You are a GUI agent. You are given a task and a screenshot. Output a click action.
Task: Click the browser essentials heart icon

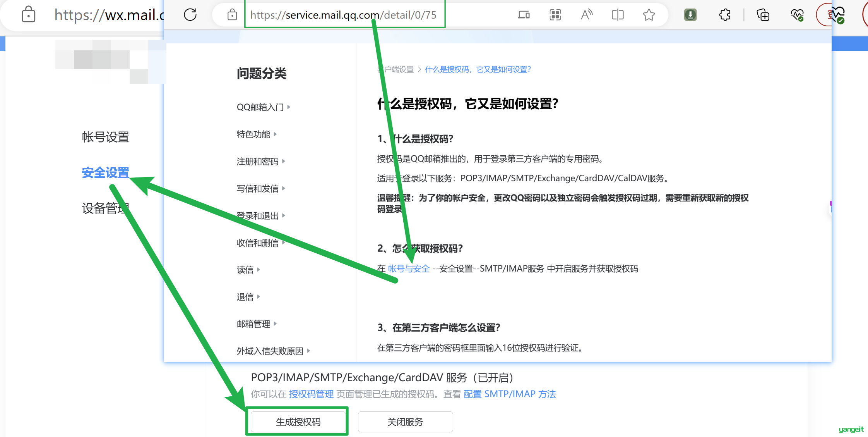tap(797, 15)
